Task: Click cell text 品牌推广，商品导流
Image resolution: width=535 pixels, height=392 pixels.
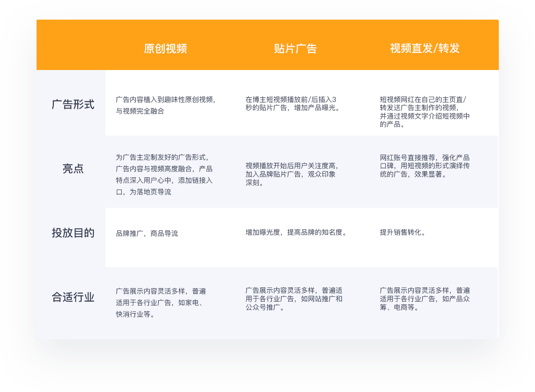Action: (147, 233)
